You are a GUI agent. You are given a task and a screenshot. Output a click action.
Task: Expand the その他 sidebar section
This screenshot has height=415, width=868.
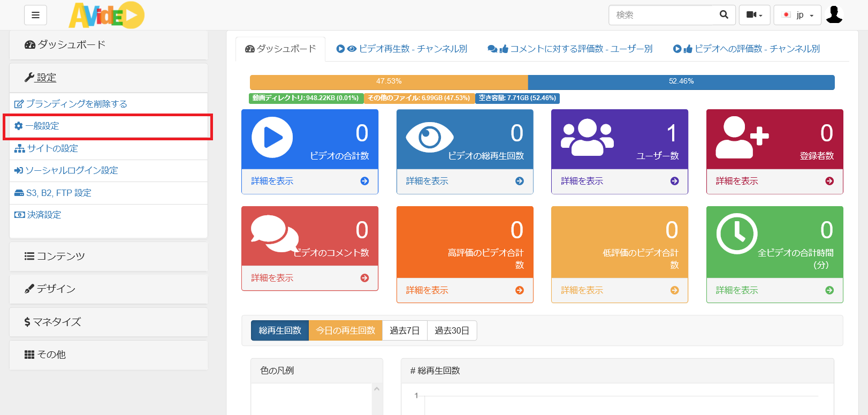(x=109, y=354)
